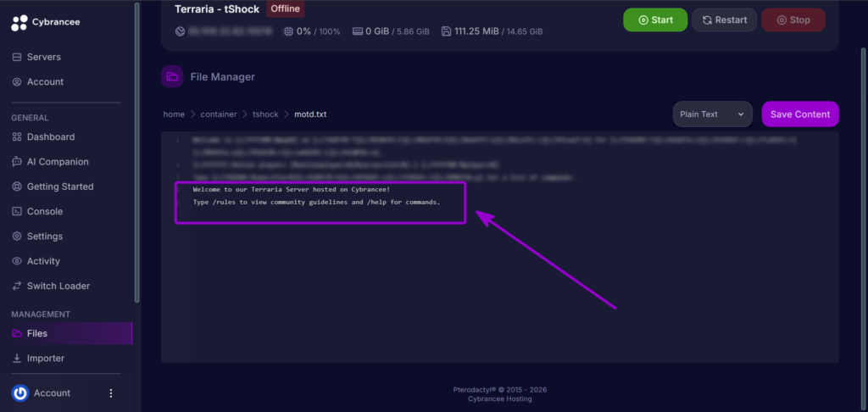Click the memory usage icon
The height and width of the screenshot is (412, 868).
coord(358,31)
